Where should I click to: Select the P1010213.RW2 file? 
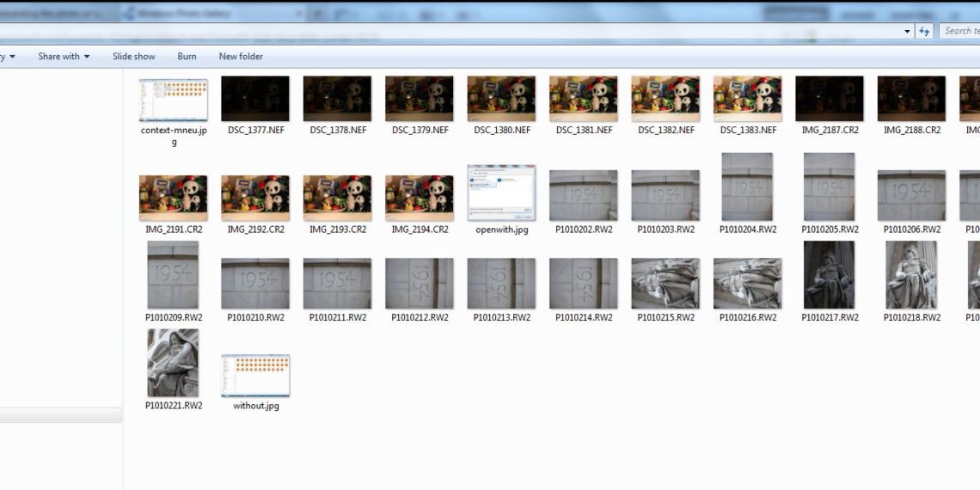(501, 284)
